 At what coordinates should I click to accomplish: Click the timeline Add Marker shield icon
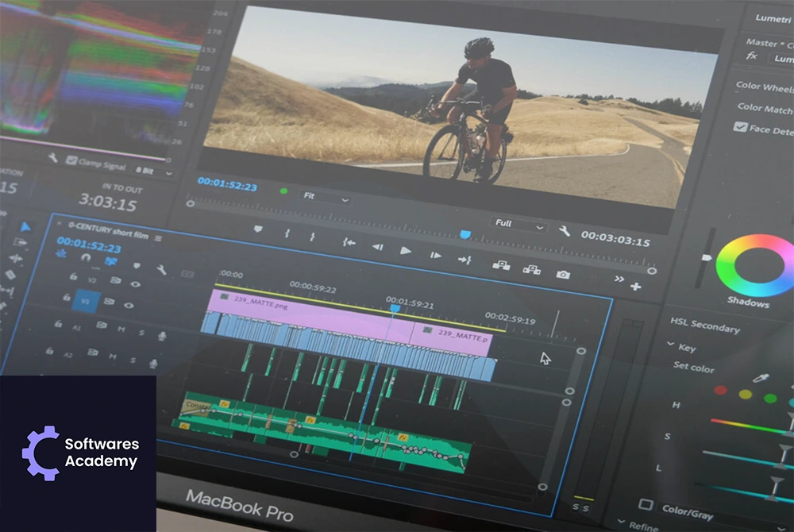coord(137,265)
